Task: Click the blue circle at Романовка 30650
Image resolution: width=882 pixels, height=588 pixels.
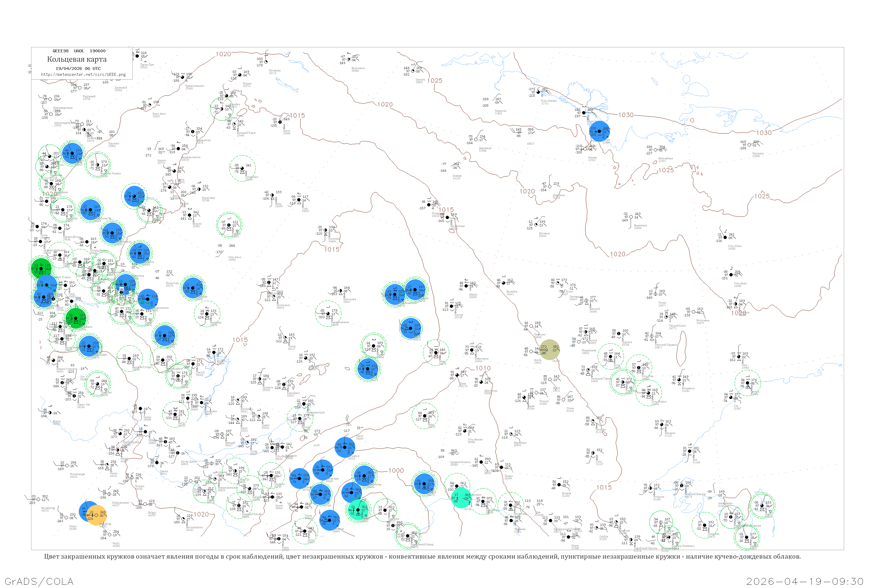Action: point(323,470)
